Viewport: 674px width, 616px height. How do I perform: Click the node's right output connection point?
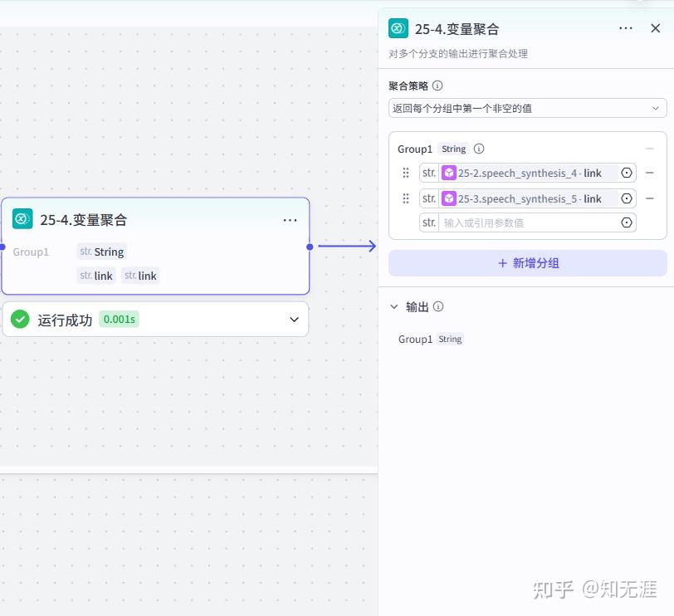click(x=310, y=247)
